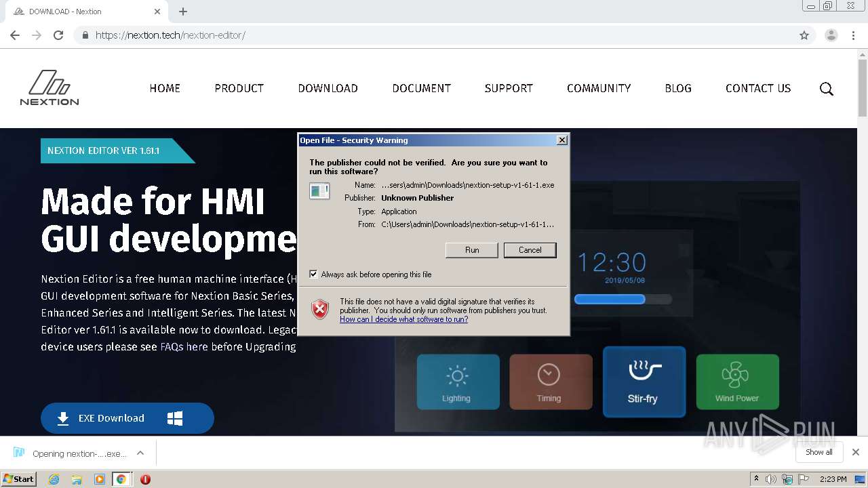Select the Wind Power fan tile
This screenshot has height=488, width=868.
[x=737, y=382]
